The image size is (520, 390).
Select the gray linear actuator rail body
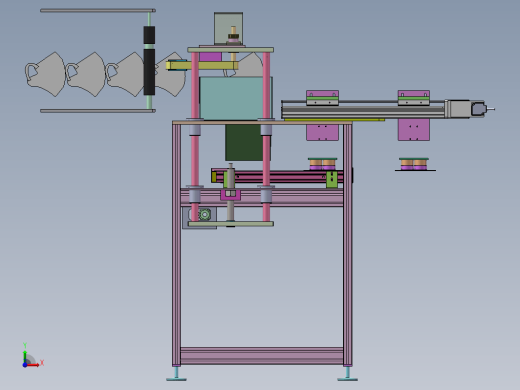(363, 111)
